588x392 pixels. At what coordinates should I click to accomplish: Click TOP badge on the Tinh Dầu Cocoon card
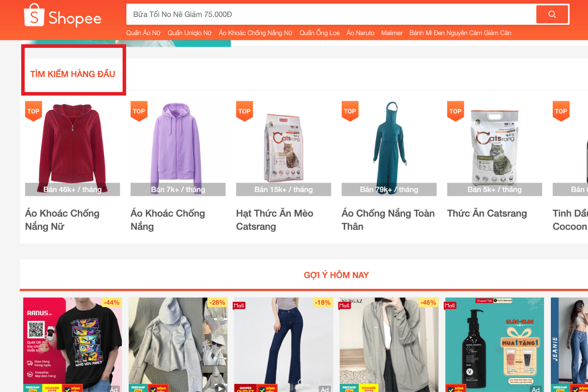pyautogui.click(x=561, y=111)
